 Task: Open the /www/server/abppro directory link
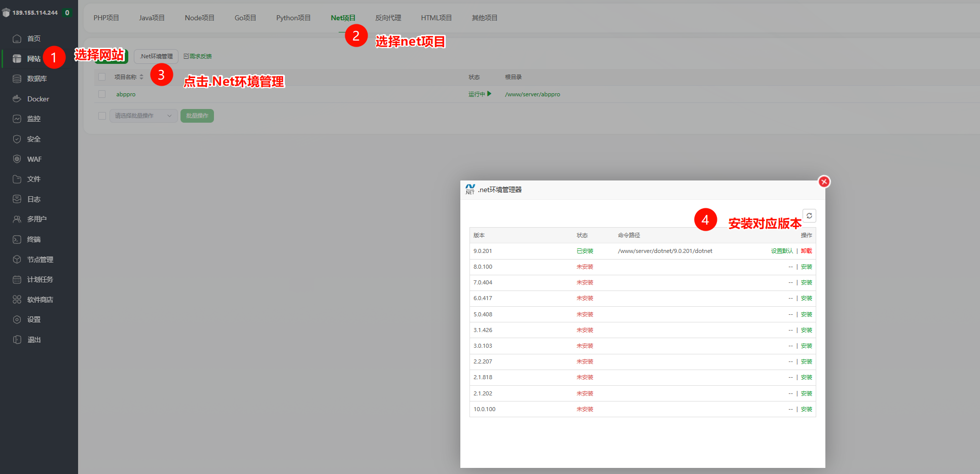click(532, 94)
